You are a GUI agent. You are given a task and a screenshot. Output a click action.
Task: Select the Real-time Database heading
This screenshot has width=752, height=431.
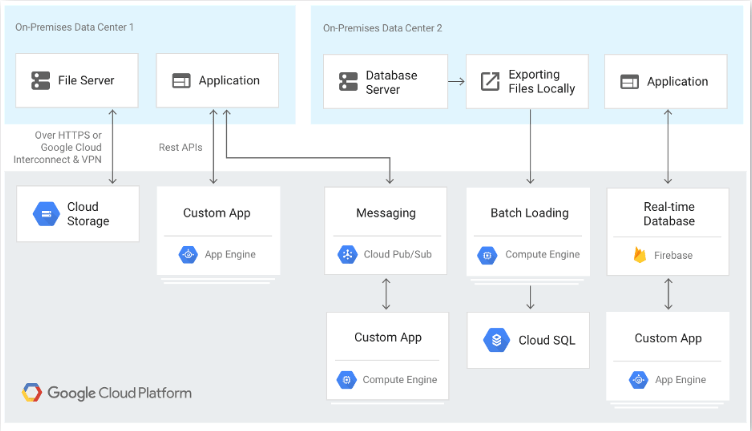tap(669, 214)
